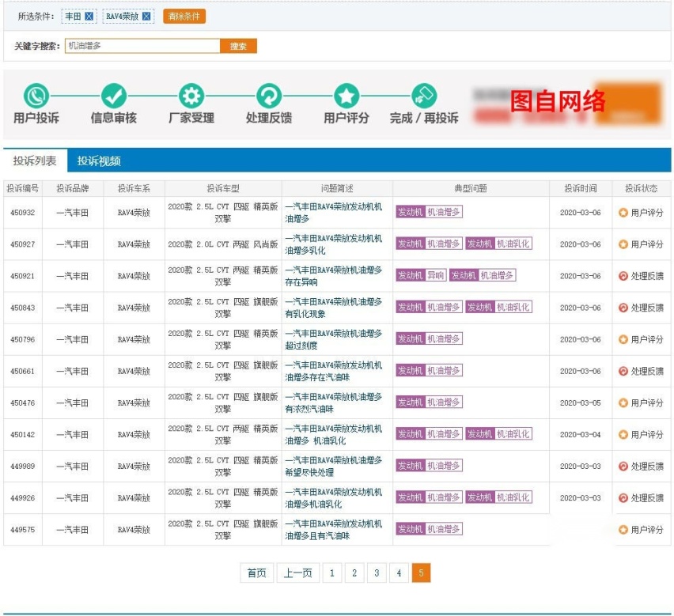
Task: Click 发动机 机油增多 tag in row 450796
Action: click(x=429, y=339)
